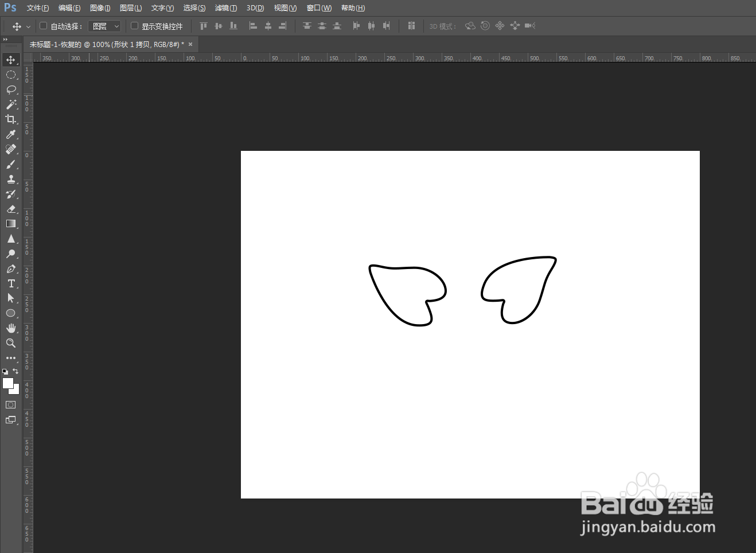Screen dimensions: 756x553
Task: Open the Edit Toolbar three-dots button
Action: point(11,358)
